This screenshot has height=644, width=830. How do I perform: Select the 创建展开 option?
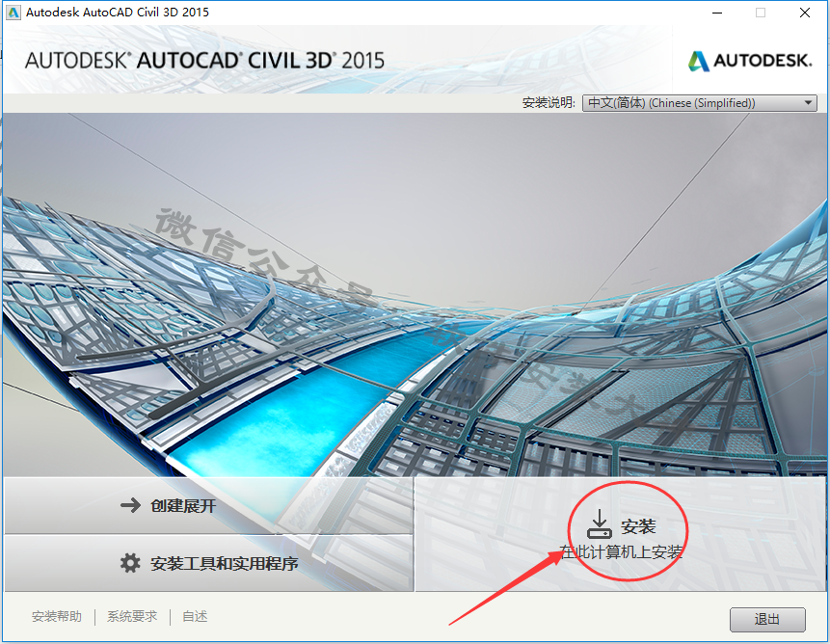208,506
